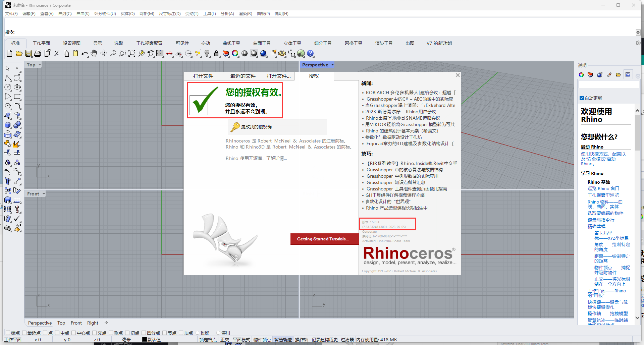Image resolution: width=644 pixels, height=345 pixels.
Task: Close the splash dialog with X
Action: click(458, 75)
